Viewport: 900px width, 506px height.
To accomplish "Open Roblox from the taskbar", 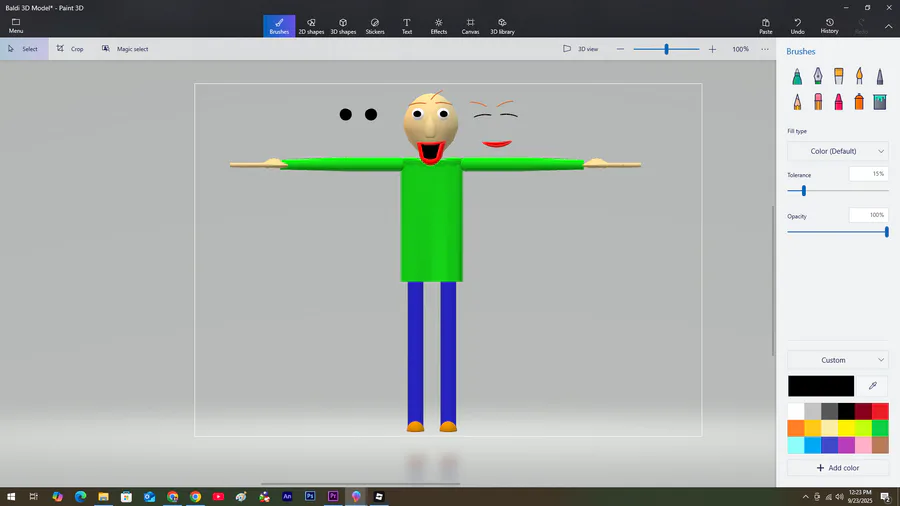I will (x=379, y=496).
